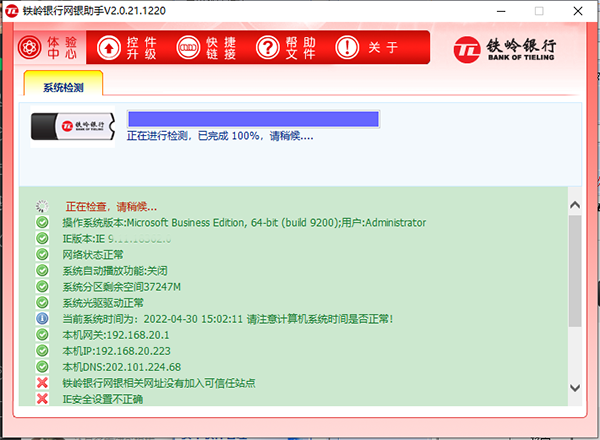Image resolution: width=600 pixels, height=440 pixels.
Task: Open the 体验中心 menu label
Action: [62, 48]
